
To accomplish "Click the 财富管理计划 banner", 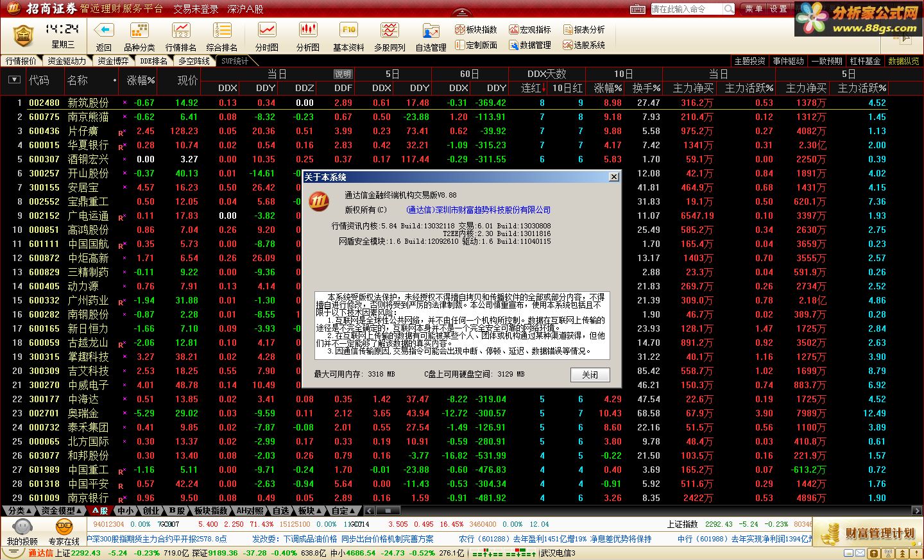I will (x=868, y=533).
